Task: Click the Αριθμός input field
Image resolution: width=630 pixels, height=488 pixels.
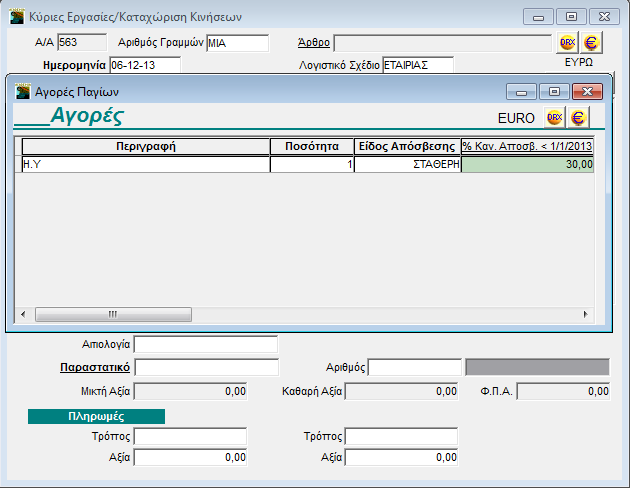Action: point(415,368)
